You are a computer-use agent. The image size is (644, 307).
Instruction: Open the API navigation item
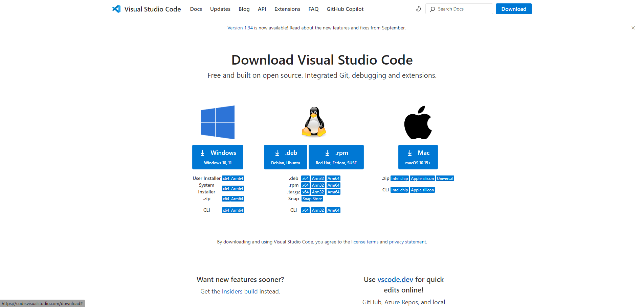click(262, 9)
